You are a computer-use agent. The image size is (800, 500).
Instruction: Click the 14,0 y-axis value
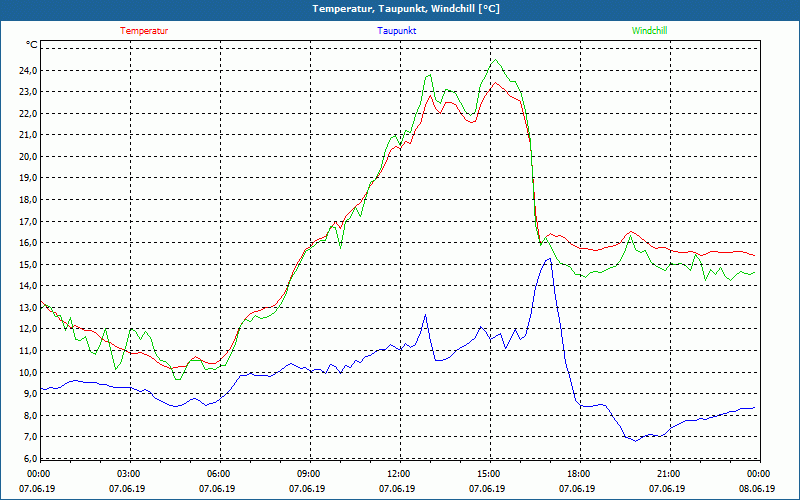(29, 286)
